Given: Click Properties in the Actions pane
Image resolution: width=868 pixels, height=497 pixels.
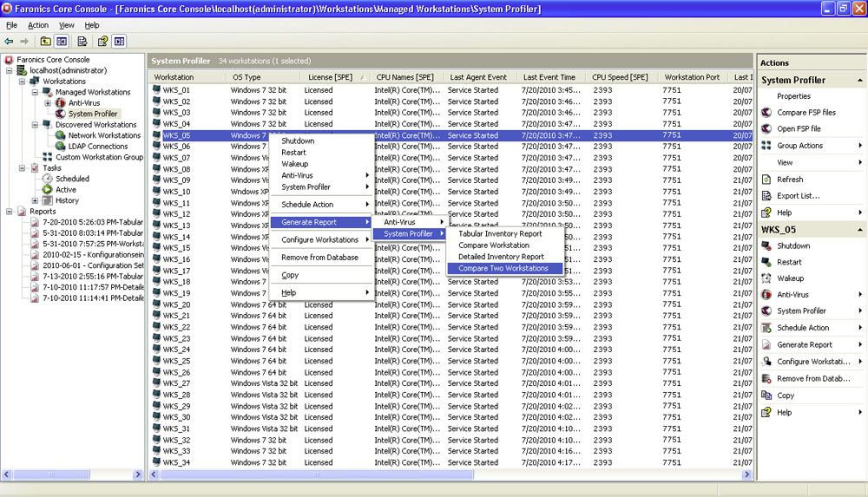Looking at the screenshot, I should point(793,96).
